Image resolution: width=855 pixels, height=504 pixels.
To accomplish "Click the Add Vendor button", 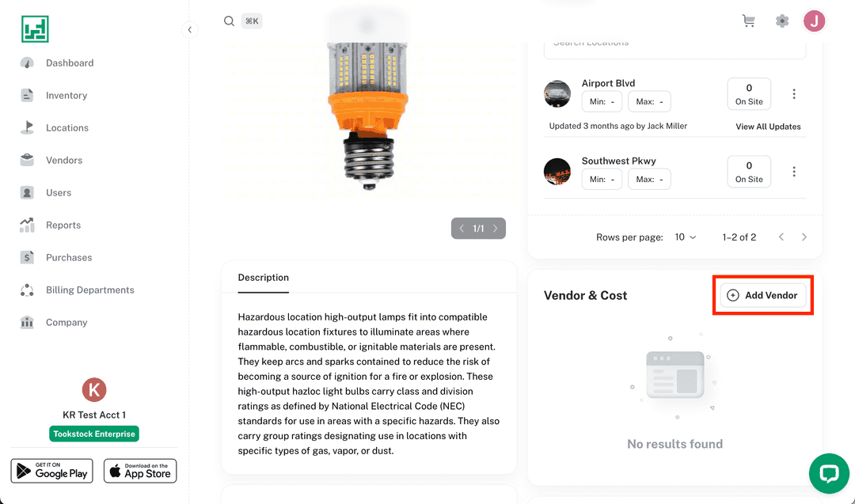I will click(x=763, y=295).
